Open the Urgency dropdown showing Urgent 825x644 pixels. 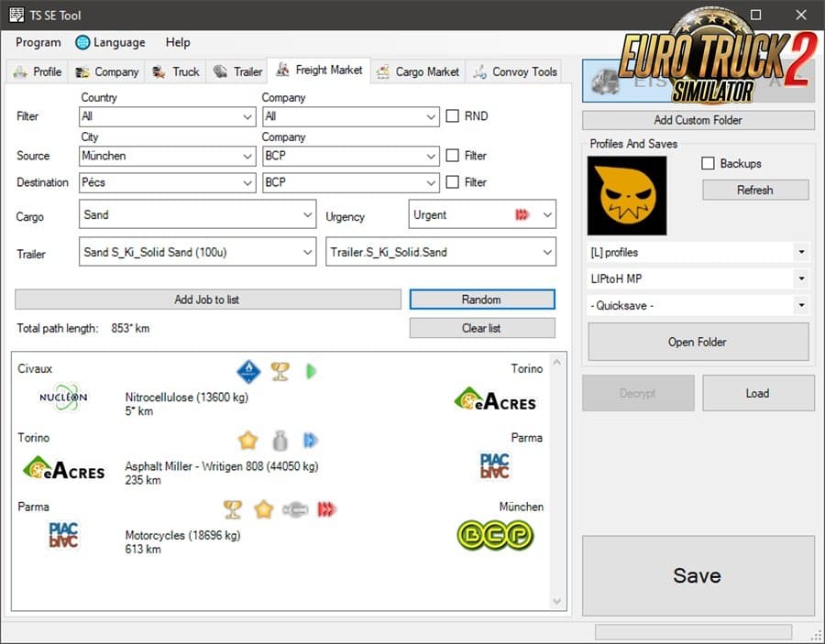(x=482, y=214)
